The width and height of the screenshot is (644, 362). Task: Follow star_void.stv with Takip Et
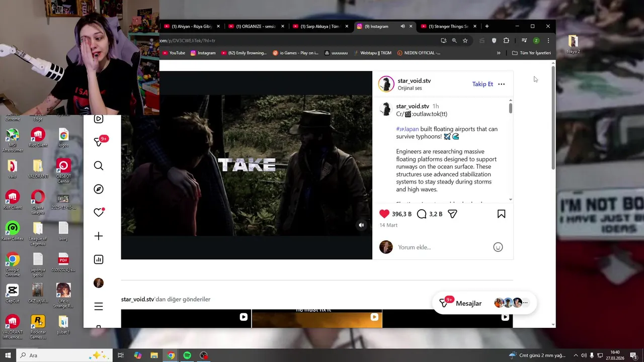point(482,84)
